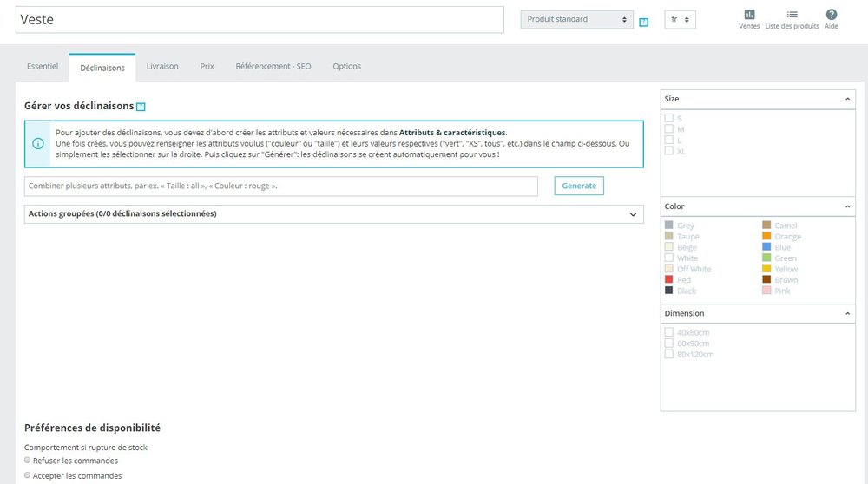
Task: Select the Yellow color swatch
Action: (x=766, y=269)
